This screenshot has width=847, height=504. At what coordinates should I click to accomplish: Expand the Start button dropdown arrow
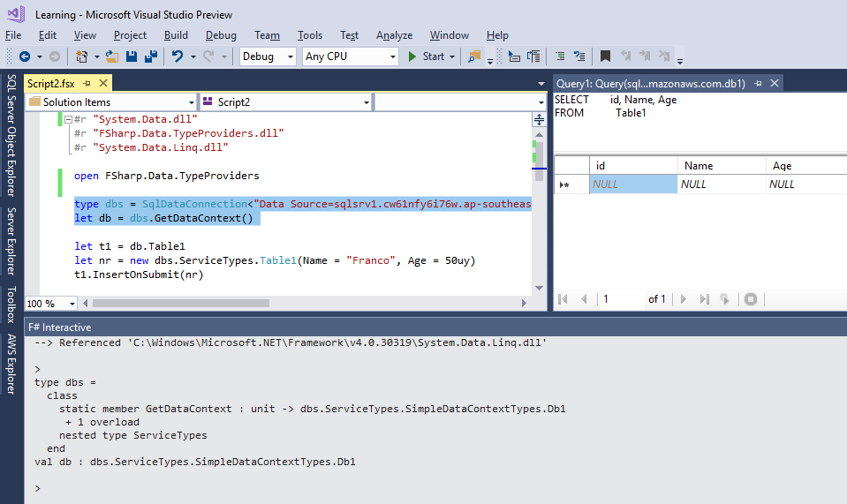(x=452, y=56)
